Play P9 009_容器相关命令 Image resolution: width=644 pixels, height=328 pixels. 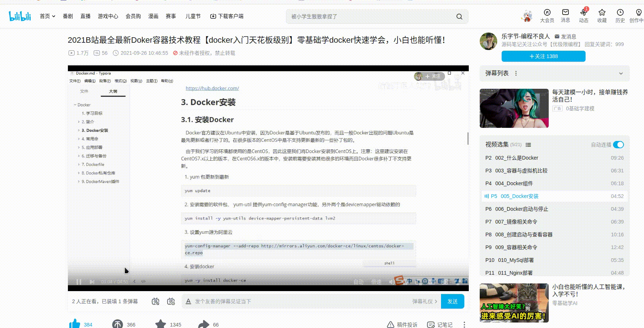pos(555,247)
